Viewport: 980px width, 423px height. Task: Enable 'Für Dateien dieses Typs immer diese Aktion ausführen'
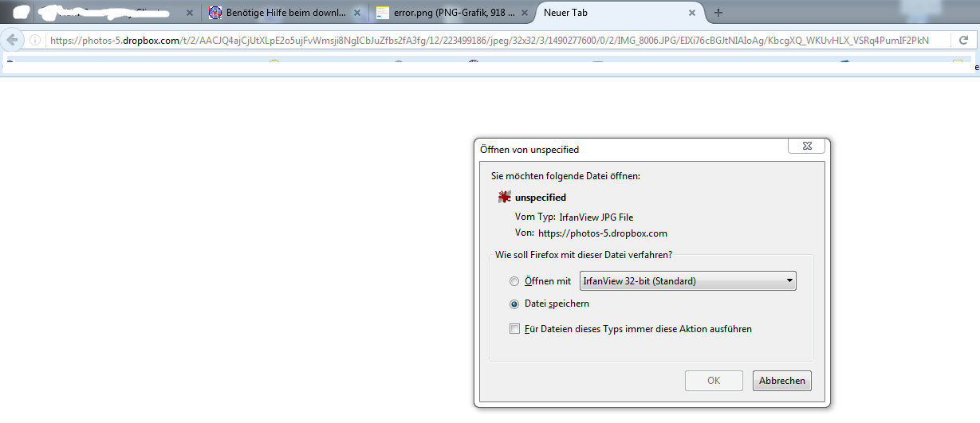click(x=514, y=329)
